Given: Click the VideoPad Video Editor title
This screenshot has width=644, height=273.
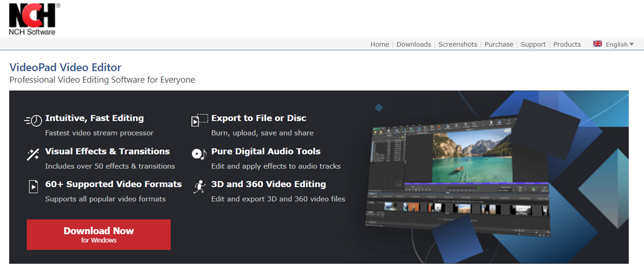Looking at the screenshot, I should 65,67.
